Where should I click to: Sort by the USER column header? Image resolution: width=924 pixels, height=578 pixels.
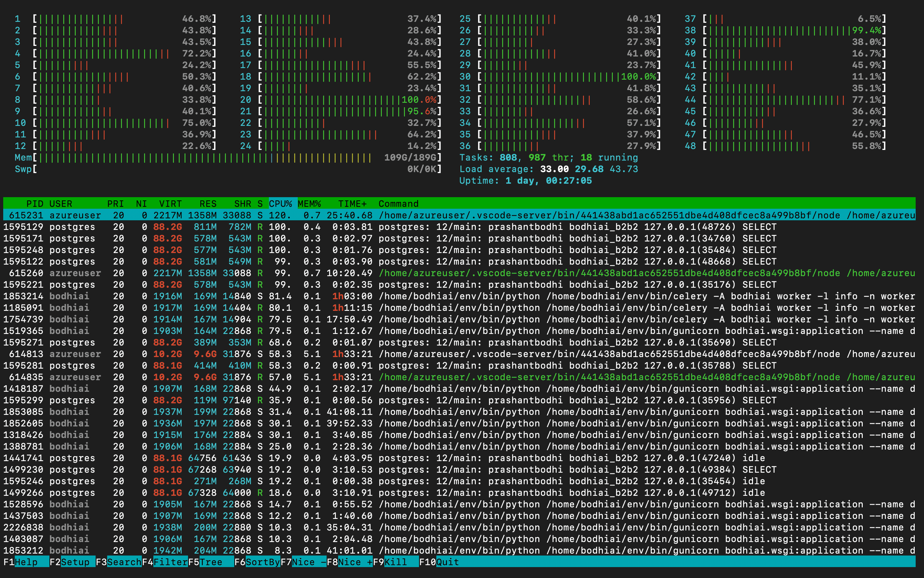click(61, 204)
